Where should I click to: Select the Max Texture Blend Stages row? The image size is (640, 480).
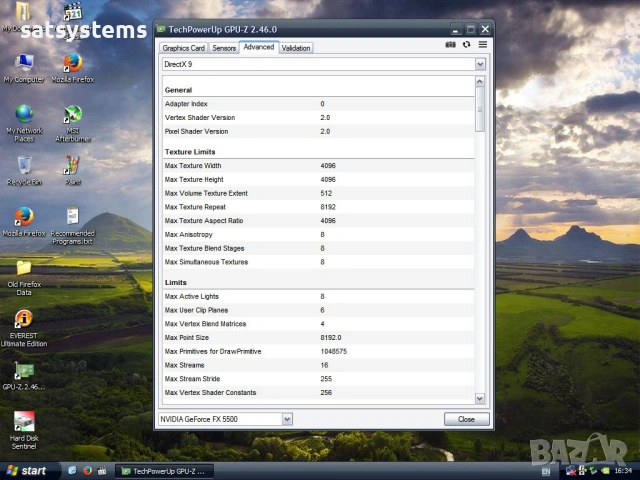click(318, 248)
